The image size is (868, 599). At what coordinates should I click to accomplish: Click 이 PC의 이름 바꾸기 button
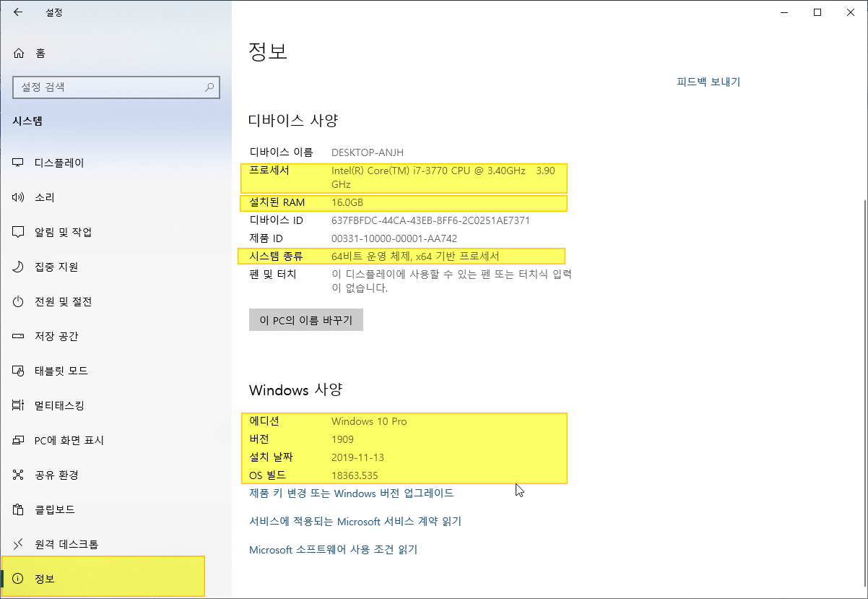(306, 320)
